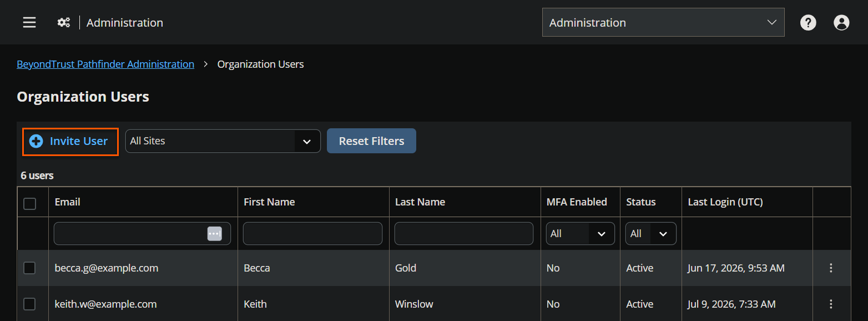This screenshot has height=321, width=868.
Task: Click the 6 users count label
Action: (x=37, y=175)
